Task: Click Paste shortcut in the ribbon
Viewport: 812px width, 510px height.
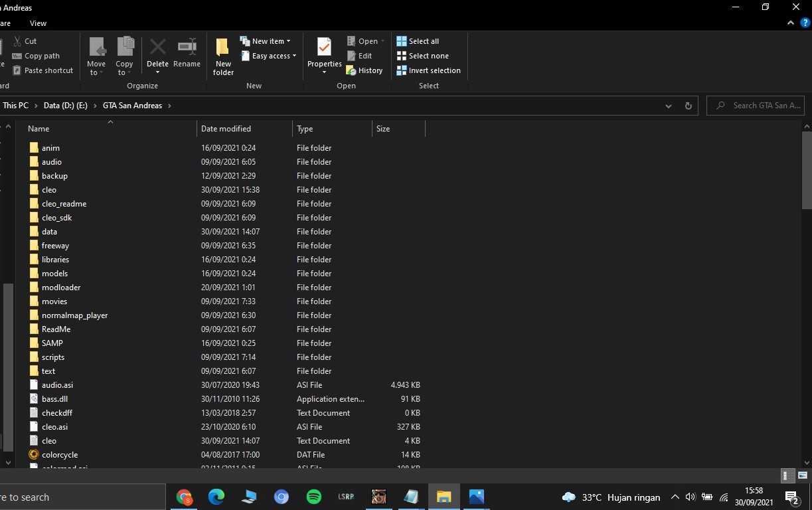Action: [42, 70]
